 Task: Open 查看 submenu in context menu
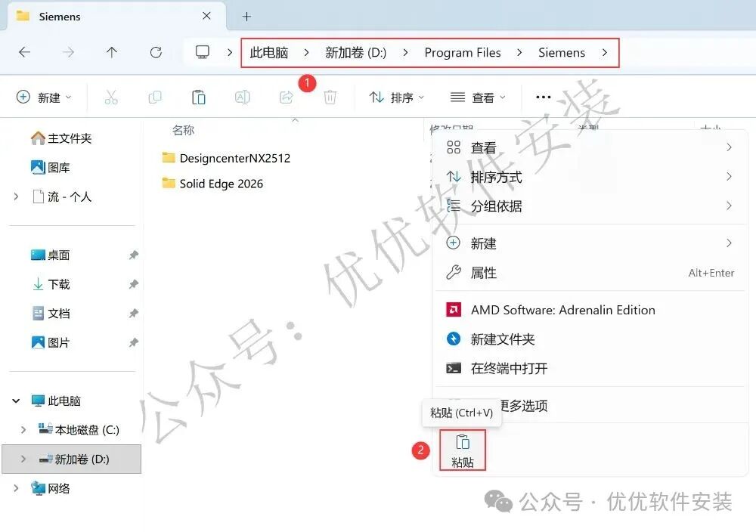click(590, 147)
